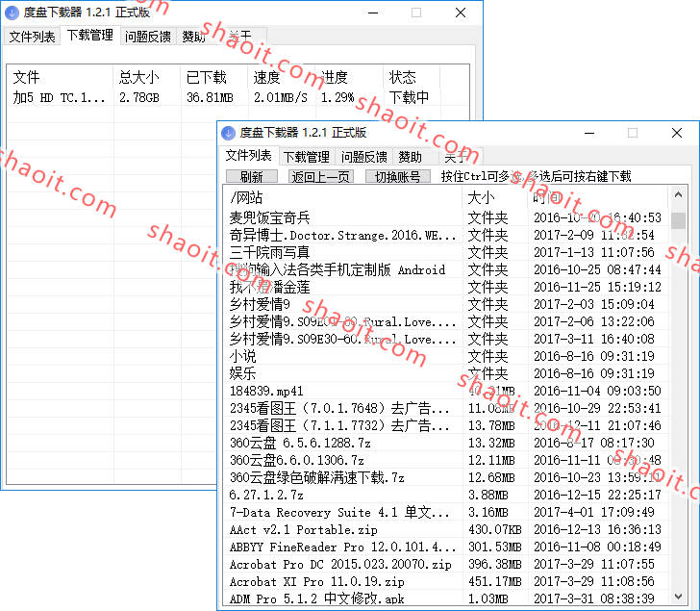The image size is (700, 611).
Task: Select 360云盘6.6.0.1306.7z
Action: pyautogui.click(x=297, y=461)
